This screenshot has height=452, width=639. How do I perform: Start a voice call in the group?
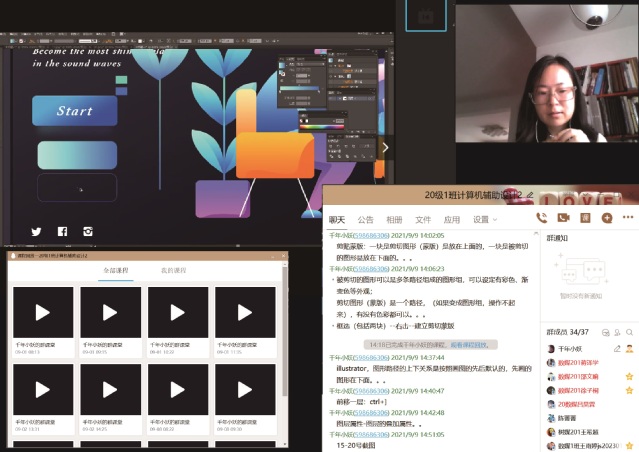click(x=542, y=218)
